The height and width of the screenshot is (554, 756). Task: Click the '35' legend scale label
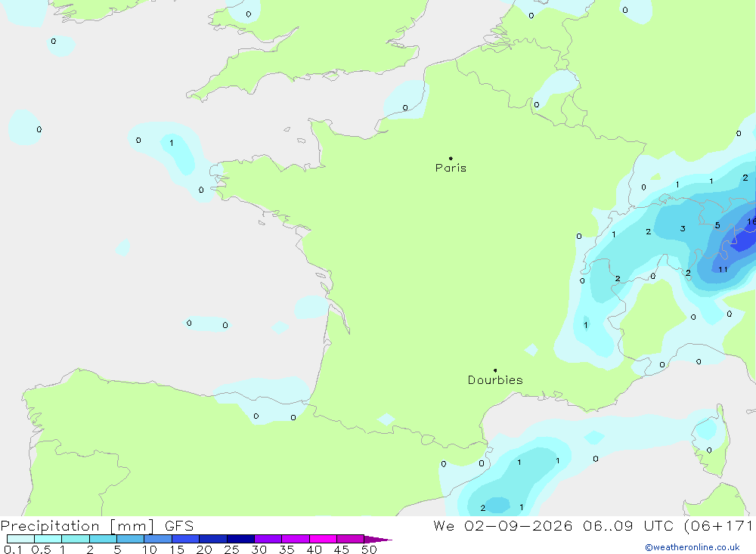pos(287,549)
